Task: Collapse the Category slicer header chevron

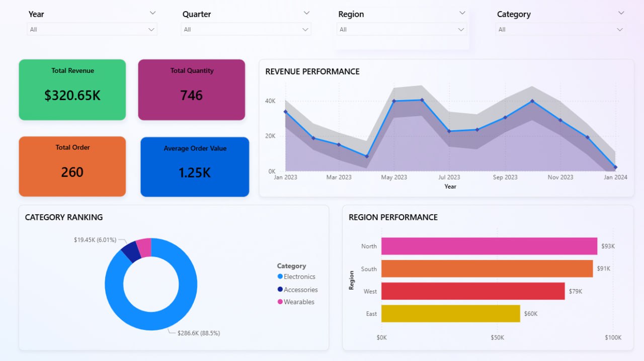Action: click(621, 13)
